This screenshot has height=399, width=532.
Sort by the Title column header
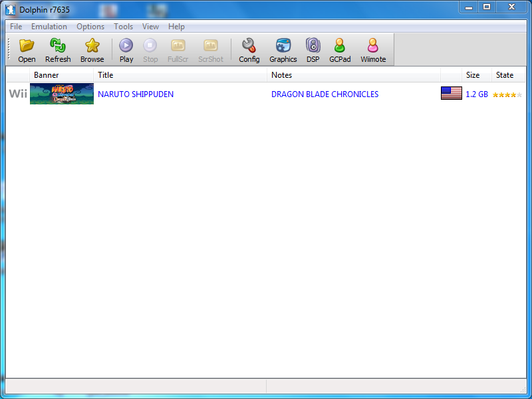(180, 75)
